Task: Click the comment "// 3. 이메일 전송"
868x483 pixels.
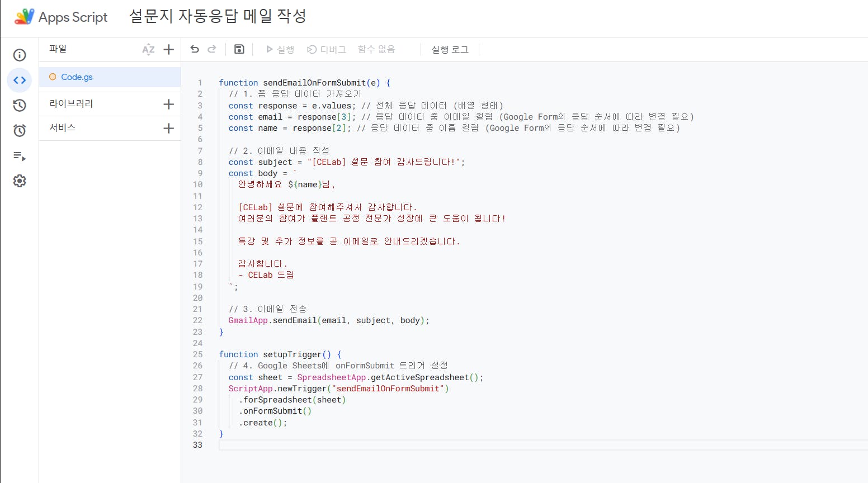Action: point(268,309)
